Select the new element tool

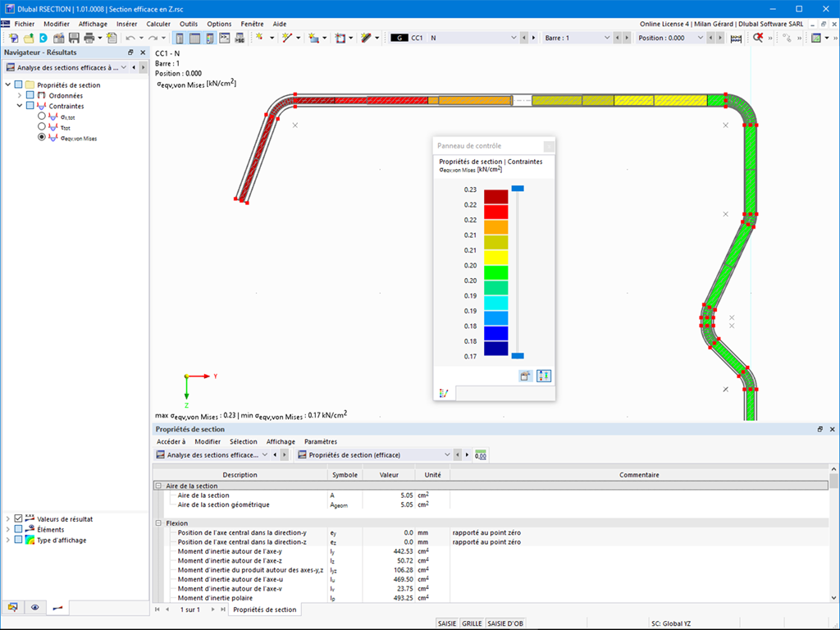pos(366,38)
